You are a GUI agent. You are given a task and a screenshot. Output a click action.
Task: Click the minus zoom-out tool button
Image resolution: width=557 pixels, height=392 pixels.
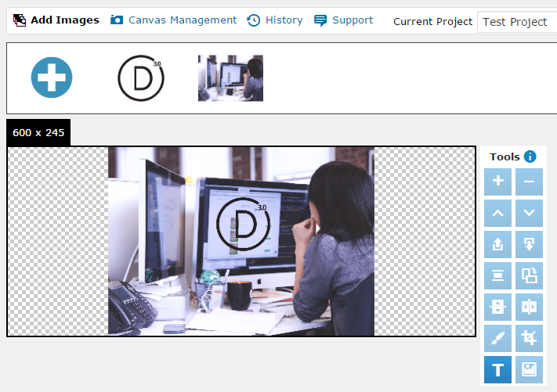coord(529,182)
